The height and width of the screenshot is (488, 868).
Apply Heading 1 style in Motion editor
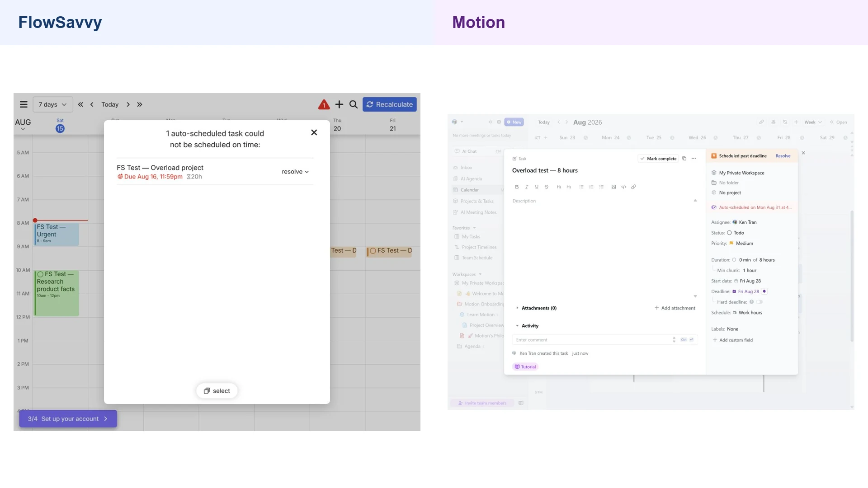[x=559, y=187]
